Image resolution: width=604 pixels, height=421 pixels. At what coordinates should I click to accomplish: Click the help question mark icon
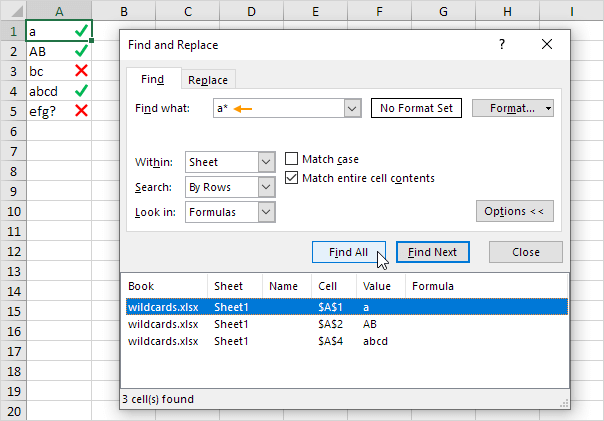(x=502, y=45)
